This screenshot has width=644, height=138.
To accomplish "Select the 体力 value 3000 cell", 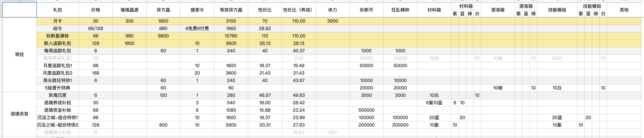I will pos(332,21).
